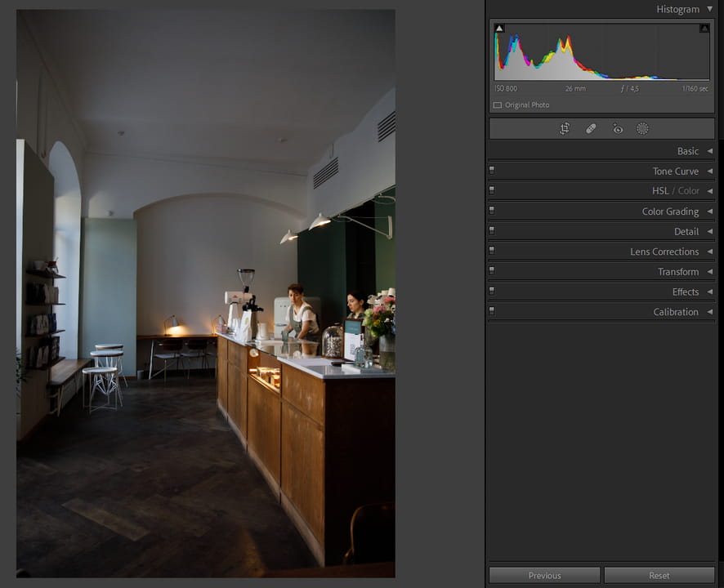Open the Tone Curve panel header
Screen dimensions: 724x588
pyautogui.click(x=601, y=171)
